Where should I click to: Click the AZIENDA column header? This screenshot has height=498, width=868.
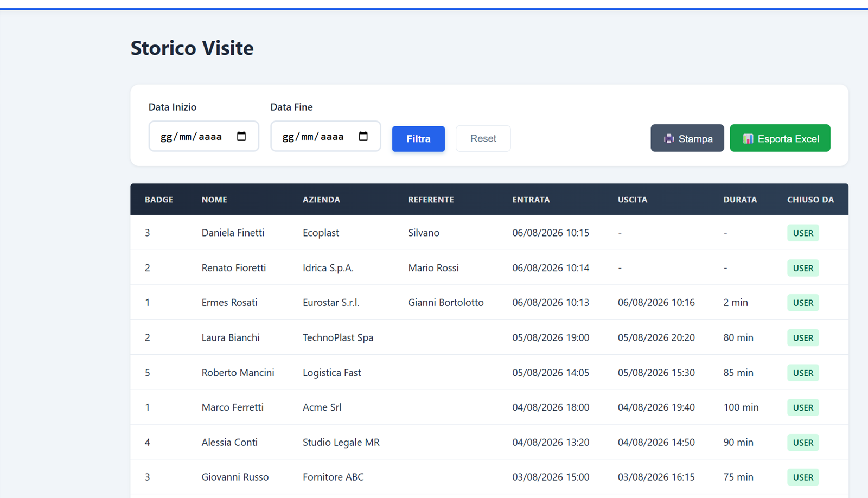pos(321,200)
